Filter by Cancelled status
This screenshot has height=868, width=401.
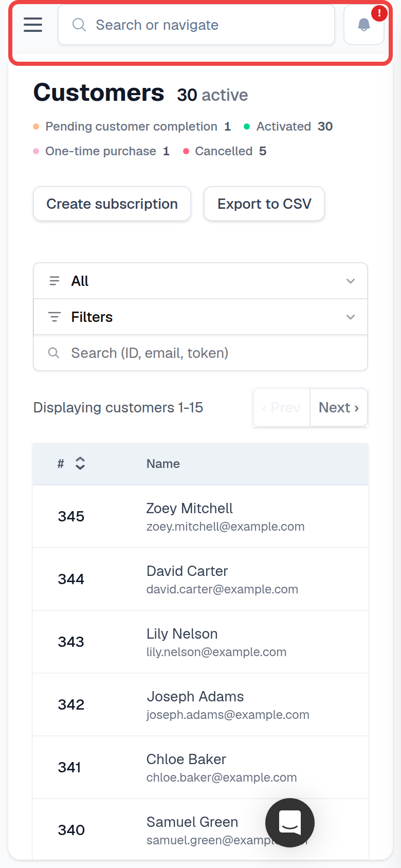225,151
